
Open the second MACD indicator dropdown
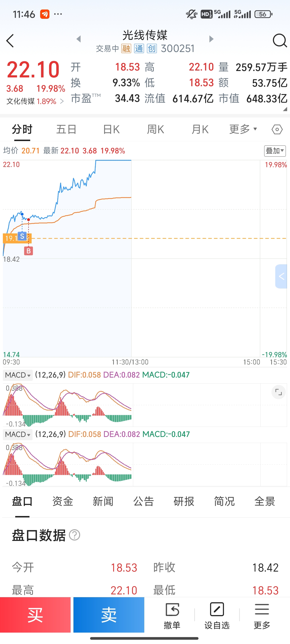tap(18, 434)
